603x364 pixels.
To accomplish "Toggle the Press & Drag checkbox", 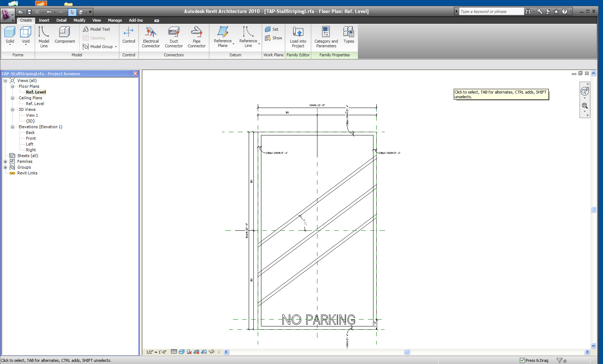I will [x=522, y=360].
